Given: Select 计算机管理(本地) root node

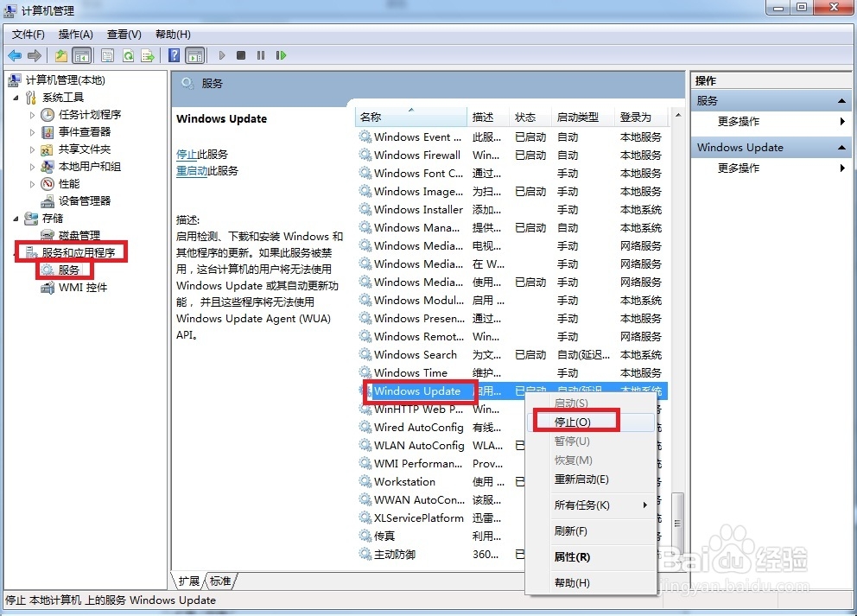Looking at the screenshot, I should point(66,80).
